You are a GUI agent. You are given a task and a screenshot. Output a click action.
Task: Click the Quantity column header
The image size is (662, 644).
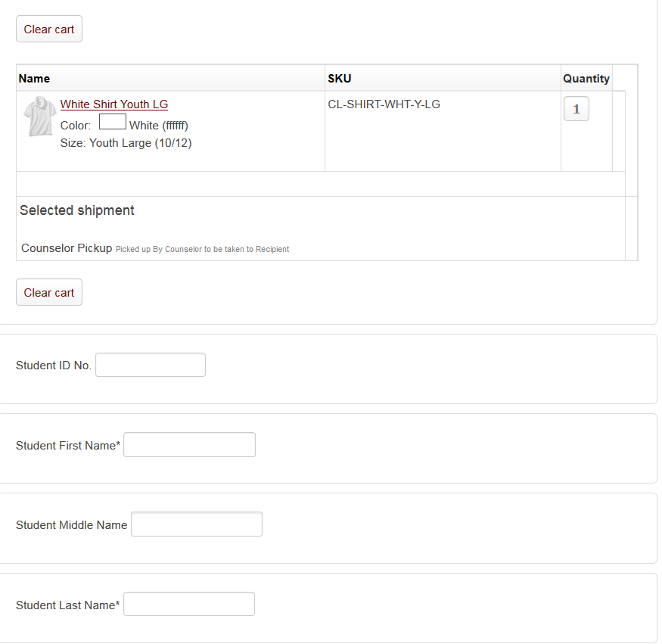click(x=586, y=78)
